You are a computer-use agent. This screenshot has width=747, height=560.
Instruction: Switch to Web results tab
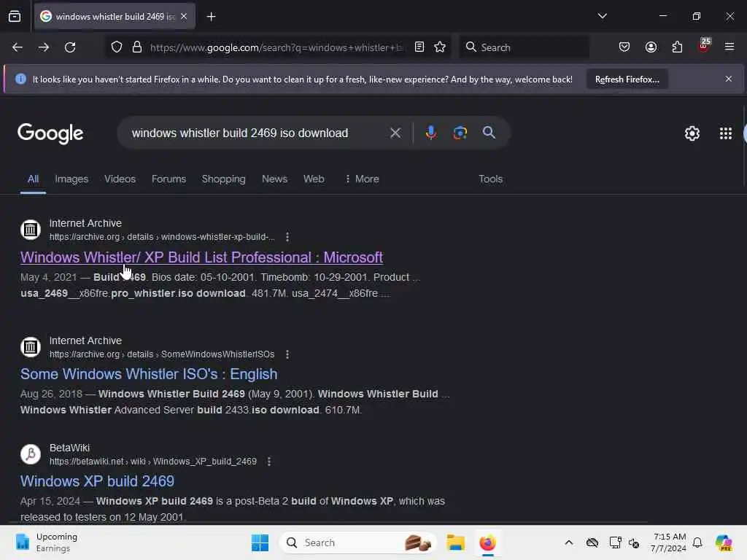point(314,179)
